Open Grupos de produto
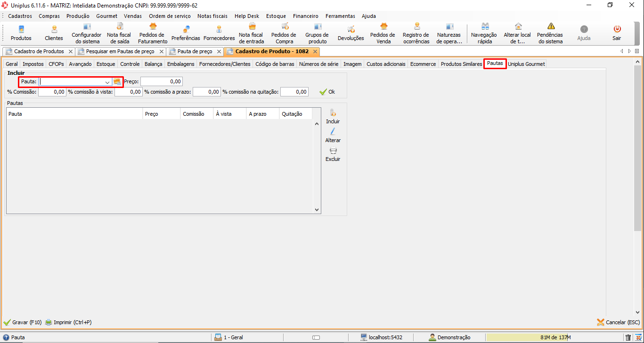644x343 pixels. coord(317,33)
